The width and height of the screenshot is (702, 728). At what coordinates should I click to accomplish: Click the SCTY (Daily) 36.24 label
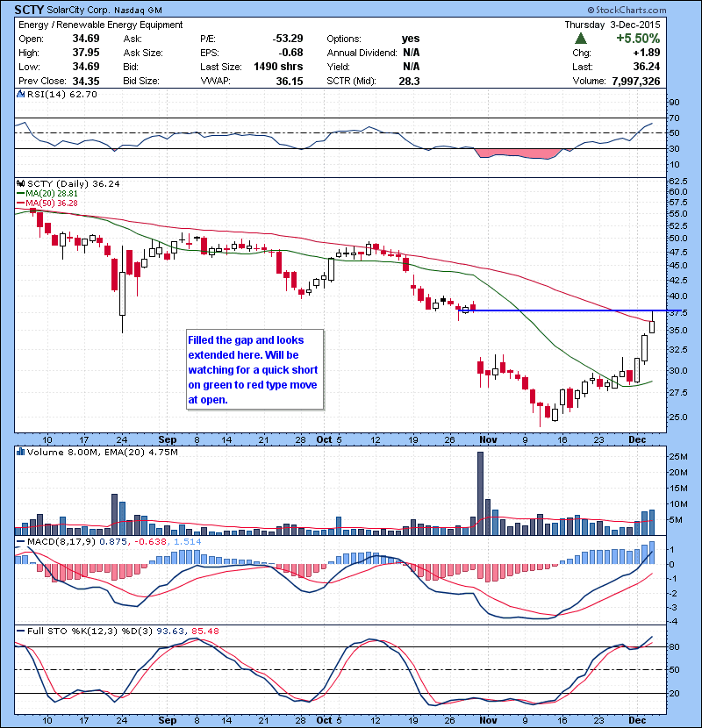(x=74, y=184)
